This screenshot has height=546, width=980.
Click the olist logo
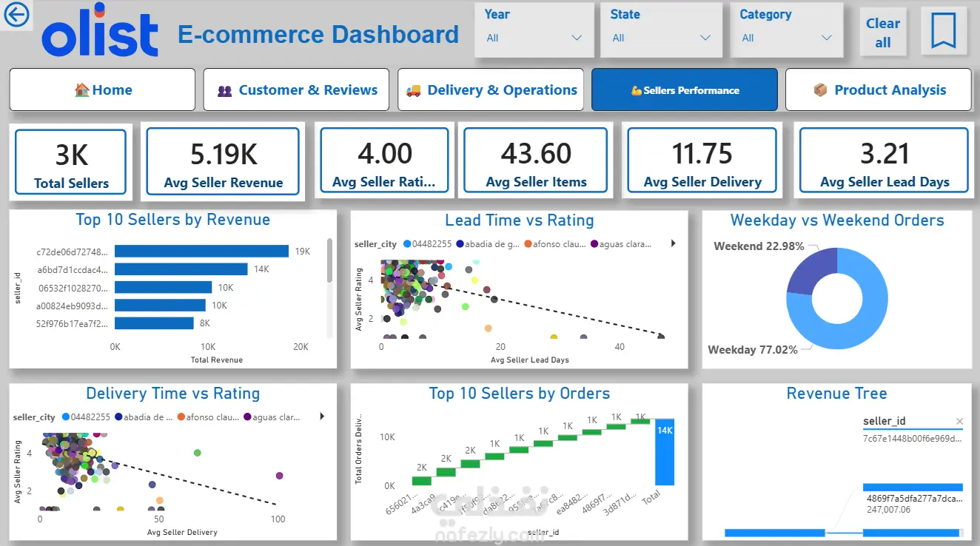[x=101, y=30]
